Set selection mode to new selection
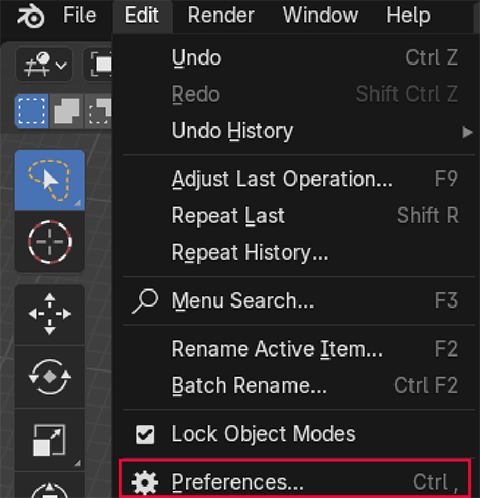The image size is (480, 498). coord(32,111)
